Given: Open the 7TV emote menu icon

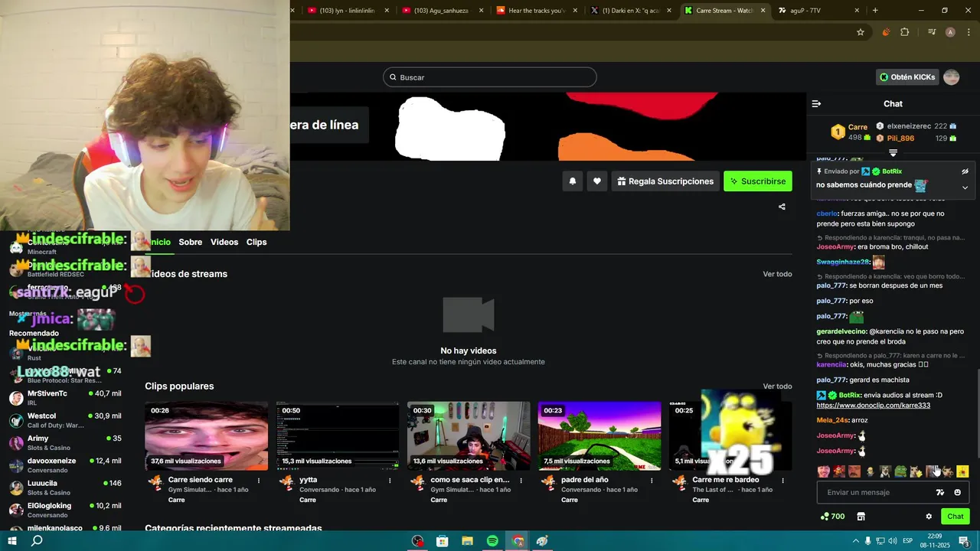Looking at the screenshot, I should pyautogui.click(x=940, y=493).
